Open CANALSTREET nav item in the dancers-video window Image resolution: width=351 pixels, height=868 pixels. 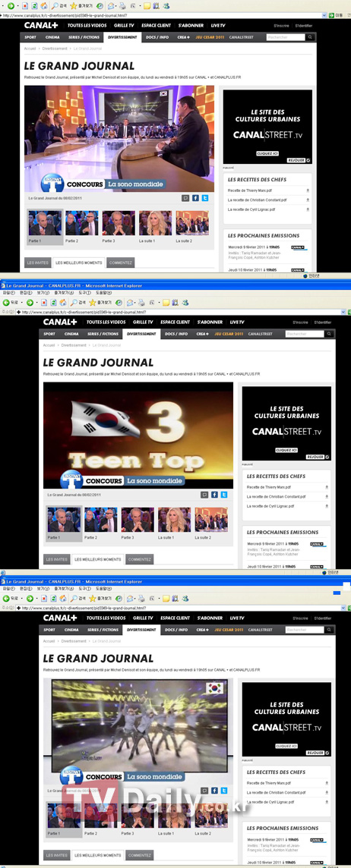[261, 630]
